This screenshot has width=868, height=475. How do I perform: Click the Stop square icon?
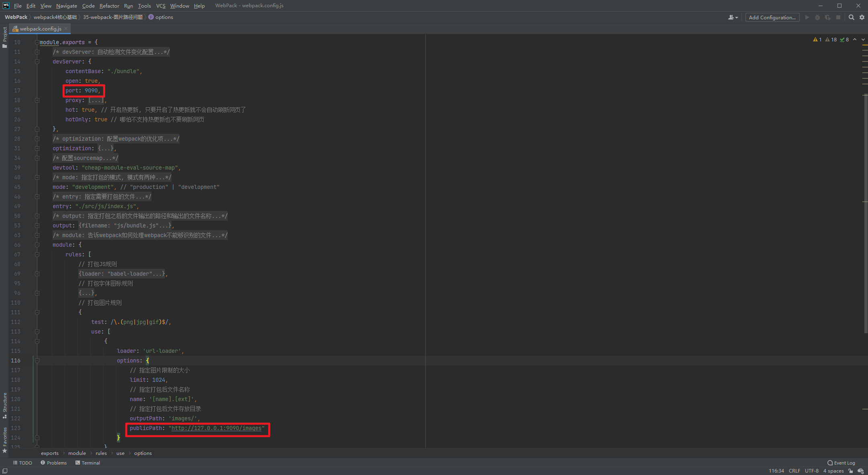coord(838,17)
